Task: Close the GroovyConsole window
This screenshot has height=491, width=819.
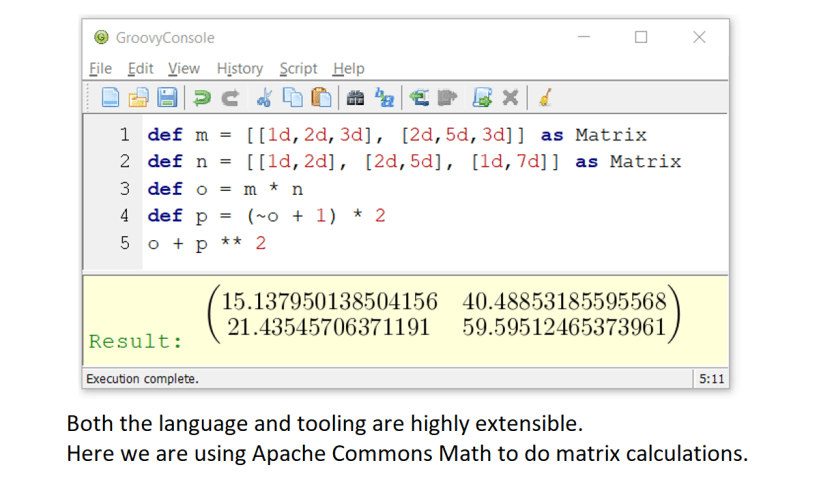Action: (699, 37)
